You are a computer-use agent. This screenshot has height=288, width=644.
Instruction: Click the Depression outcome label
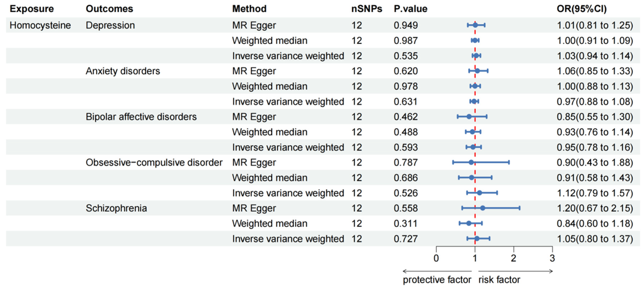point(110,25)
